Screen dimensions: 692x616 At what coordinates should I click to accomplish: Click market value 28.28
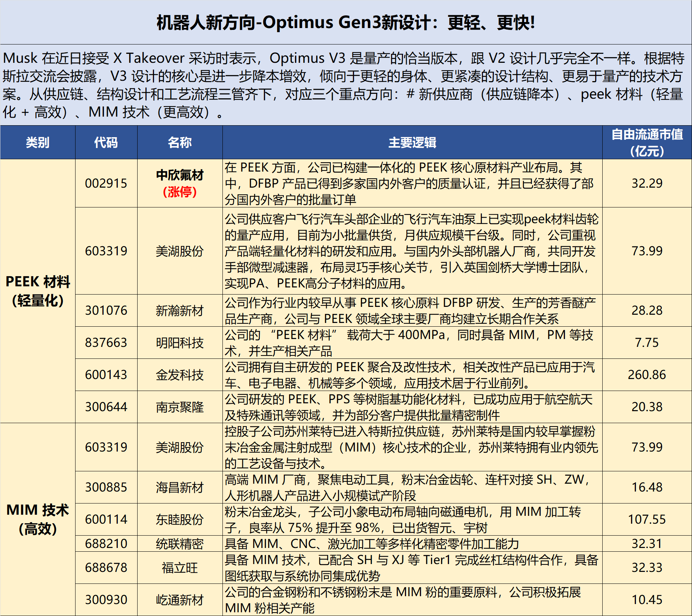coord(647,311)
